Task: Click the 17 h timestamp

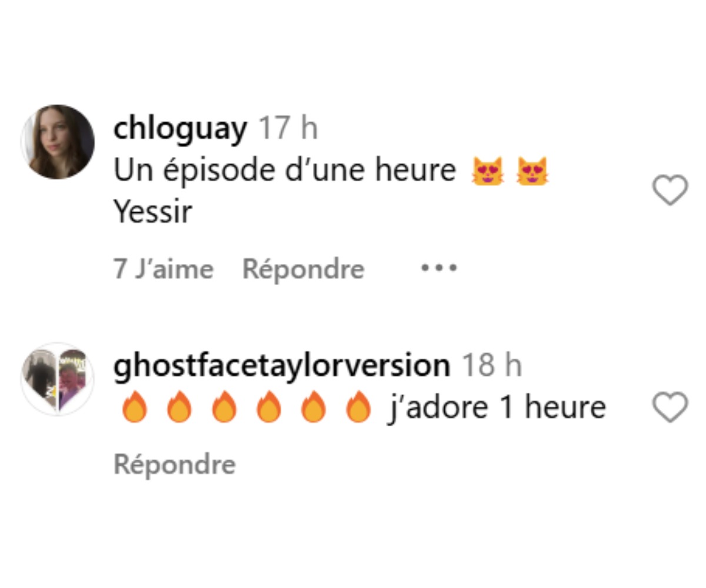Action: pyautogui.click(x=288, y=128)
